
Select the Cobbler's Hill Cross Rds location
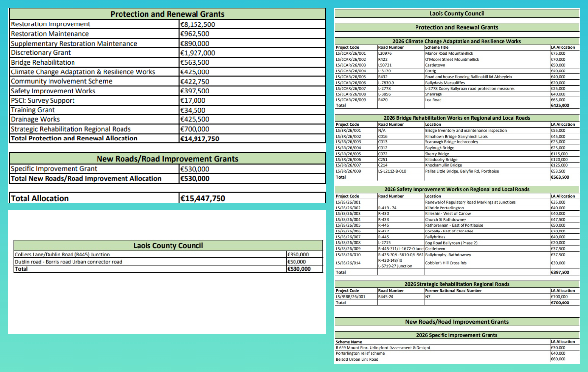tap(445, 263)
